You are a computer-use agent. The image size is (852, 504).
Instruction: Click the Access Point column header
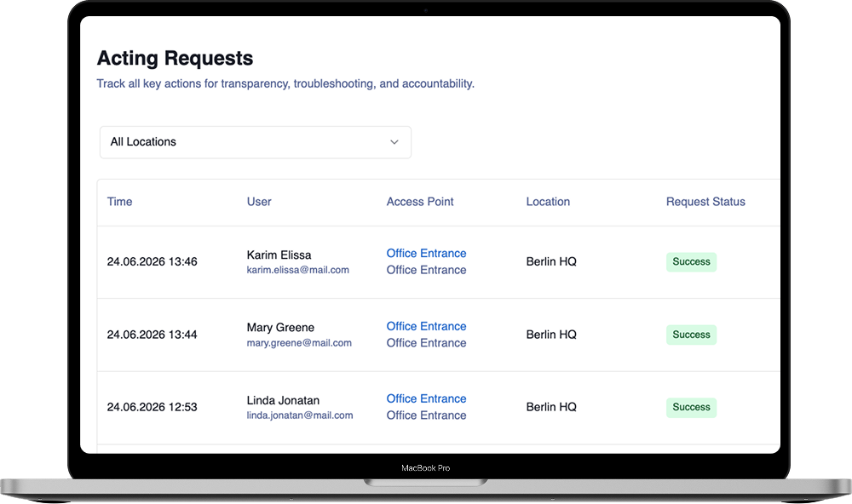click(x=420, y=202)
